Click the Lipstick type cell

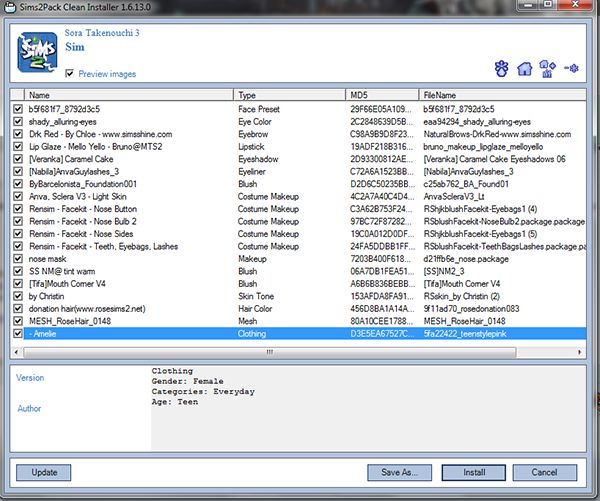coord(251,147)
